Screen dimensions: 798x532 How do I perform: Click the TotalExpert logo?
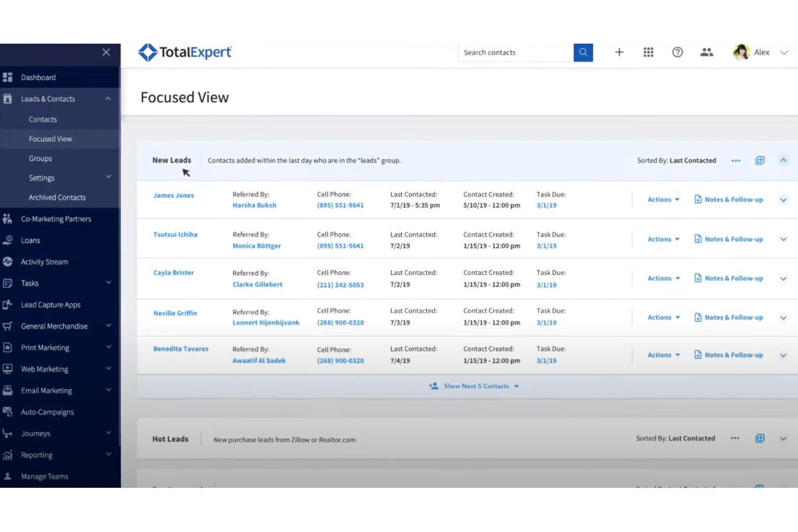(185, 52)
